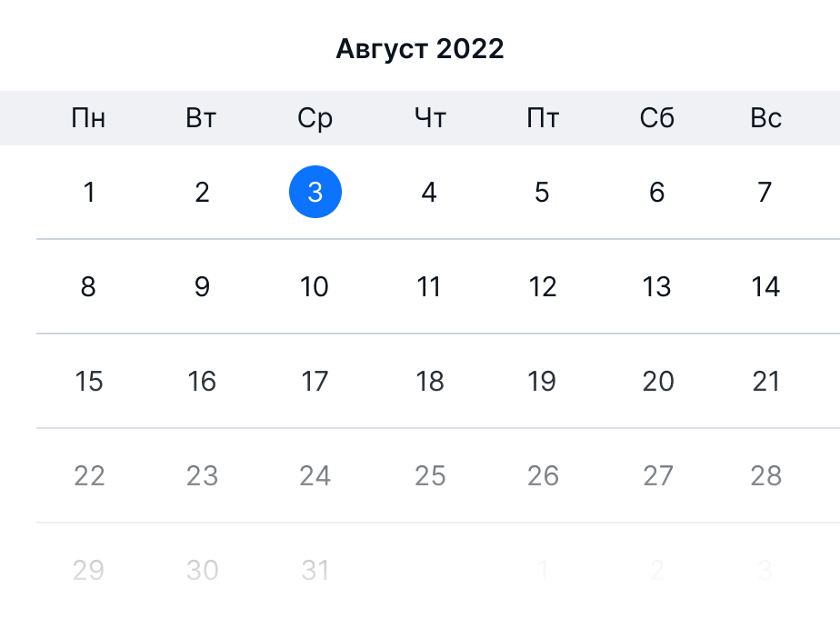
Task: Select date 12 on Friday column
Action: click(x=543, y=286)
